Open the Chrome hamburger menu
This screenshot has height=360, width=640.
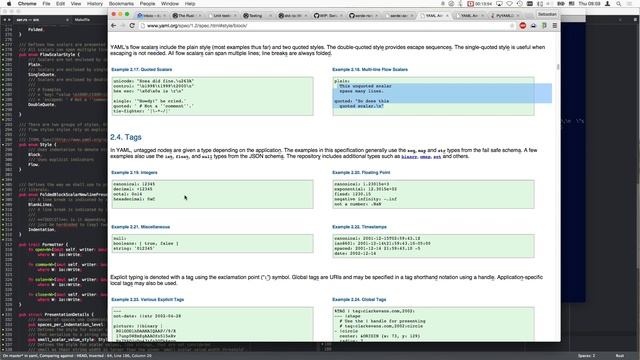coord(555,26)
